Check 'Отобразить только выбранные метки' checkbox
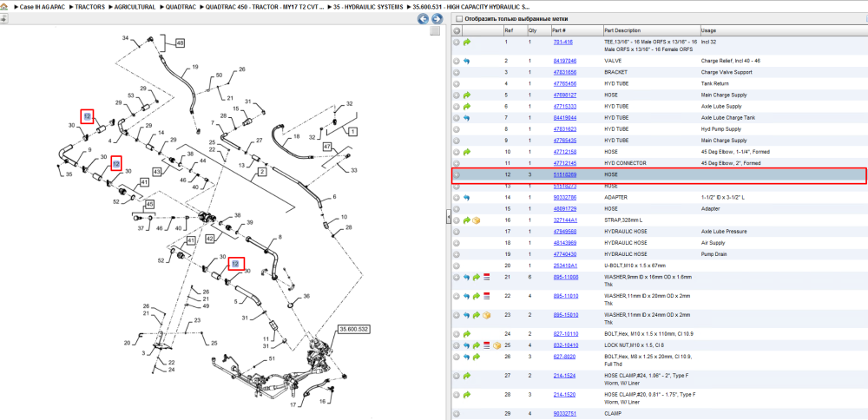 (x=458, y=19)
